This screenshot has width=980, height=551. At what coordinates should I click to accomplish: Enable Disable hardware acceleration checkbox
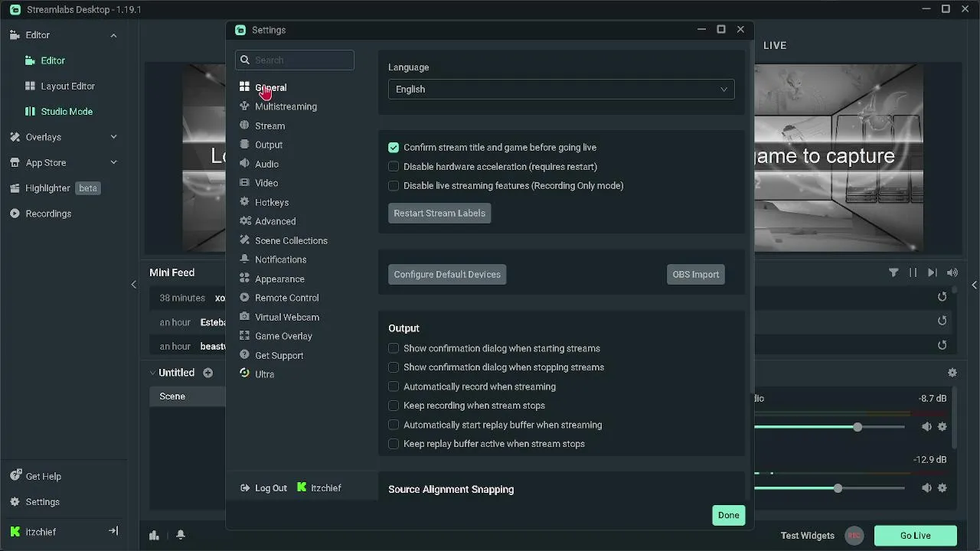(394, 166)
